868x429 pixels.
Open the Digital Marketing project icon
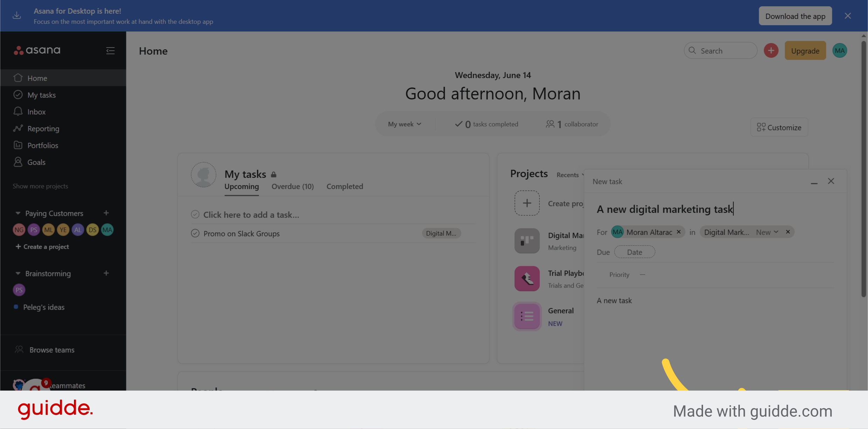(x=527, y=241)
